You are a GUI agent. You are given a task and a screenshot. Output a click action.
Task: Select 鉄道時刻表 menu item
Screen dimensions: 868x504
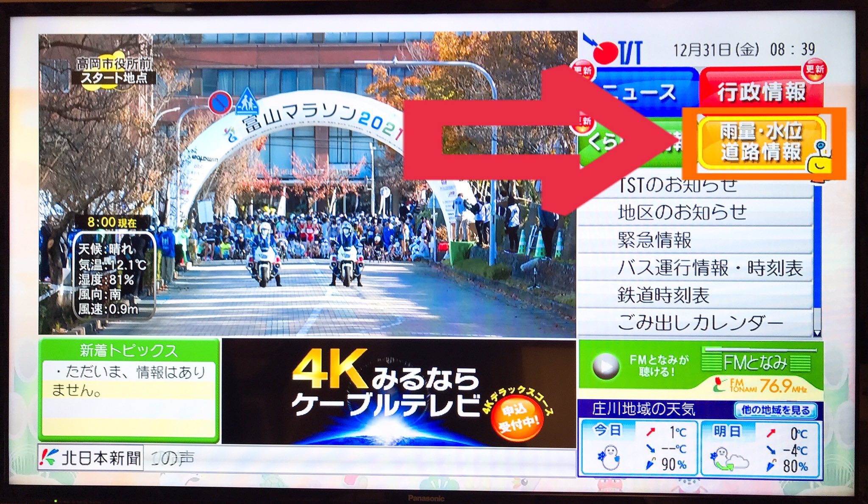coord(663,295)
